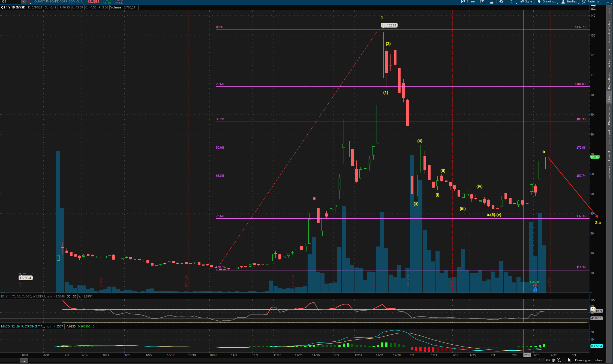Click the price axis scale icon
613x364 pixels.
593,8
